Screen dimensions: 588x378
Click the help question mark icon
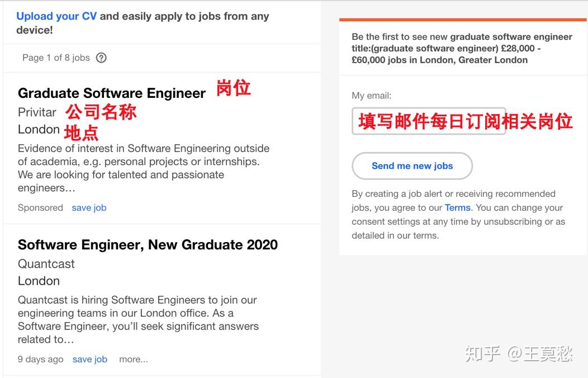coord(101,58)
